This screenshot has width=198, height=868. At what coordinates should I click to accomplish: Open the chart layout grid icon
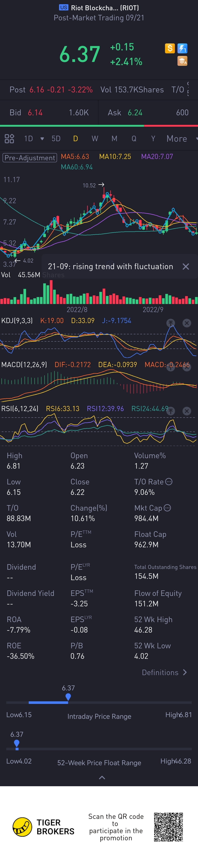pyautogui.click(x=9, y=138)
